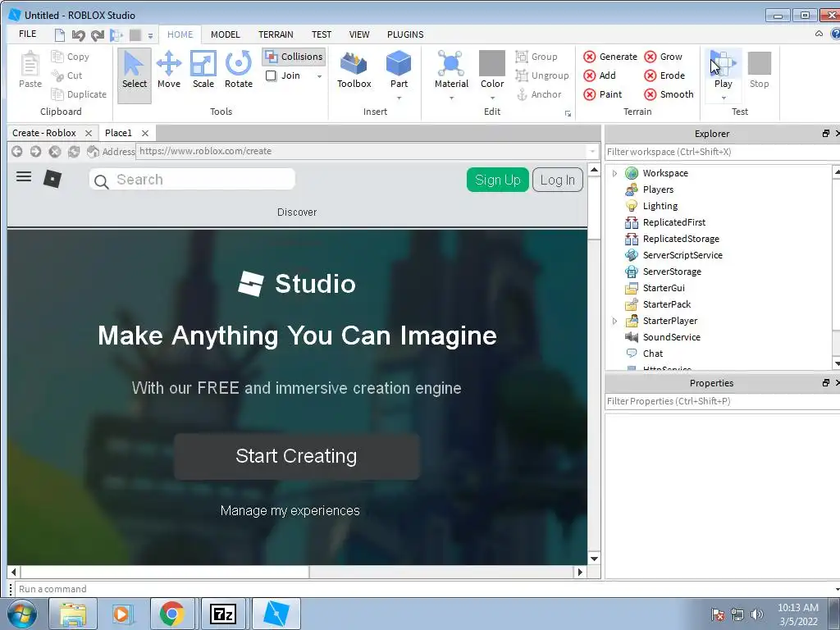This screenshot has height=630, width=840.
Task: Open the address bar dropdown
Action: (x=592, y=152)
